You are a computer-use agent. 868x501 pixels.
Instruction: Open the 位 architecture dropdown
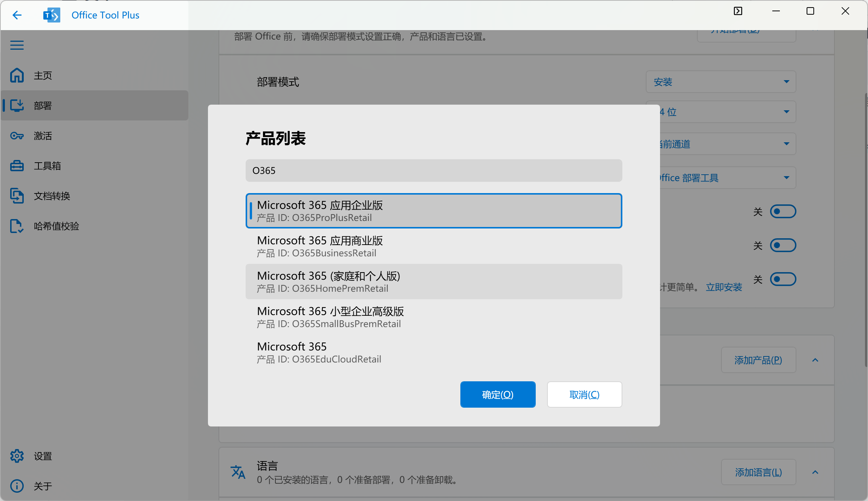pos(728,112)
